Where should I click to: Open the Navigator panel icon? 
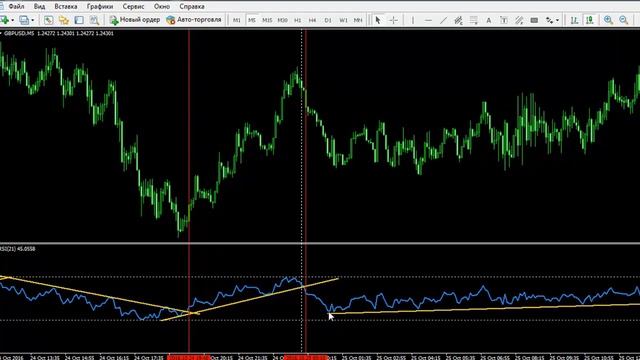pos(64,20)
